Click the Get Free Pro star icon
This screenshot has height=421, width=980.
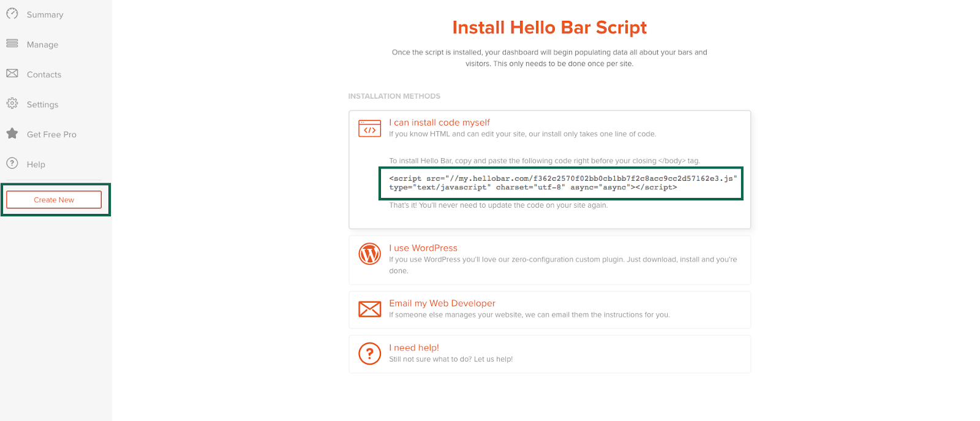pyautogui.click(x=12, y=133)
